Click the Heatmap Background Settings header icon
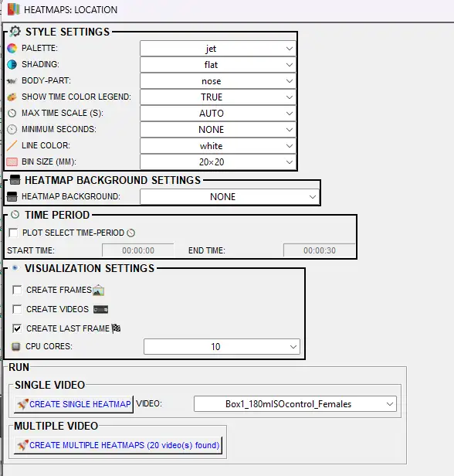This screenshot has height=476, width=454. point(15,180)
